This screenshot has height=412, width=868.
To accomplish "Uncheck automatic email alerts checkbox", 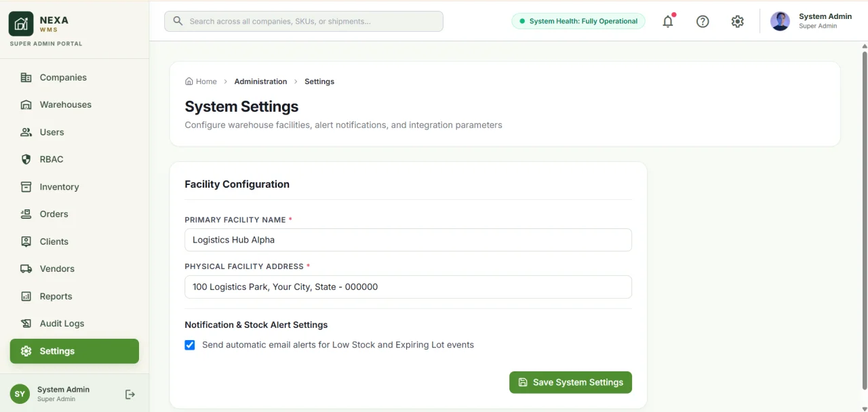I will (x=190, y=345).
